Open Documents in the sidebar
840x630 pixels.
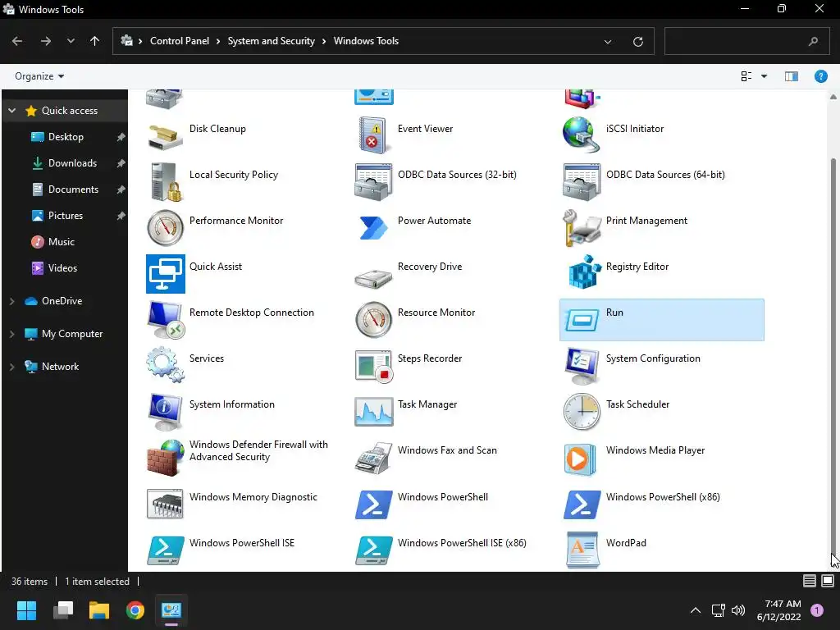(73, 189)
